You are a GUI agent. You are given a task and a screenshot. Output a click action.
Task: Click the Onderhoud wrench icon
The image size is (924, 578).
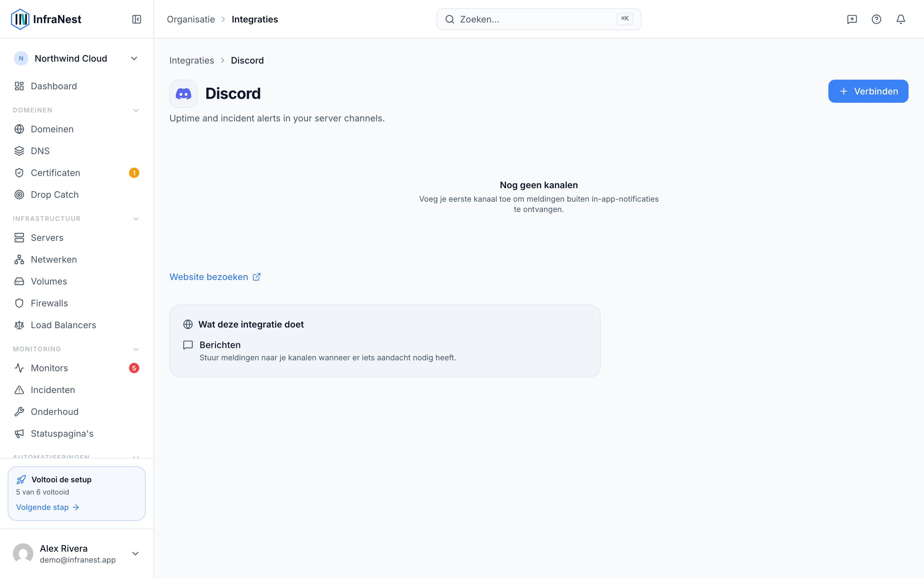pos(19,412)
